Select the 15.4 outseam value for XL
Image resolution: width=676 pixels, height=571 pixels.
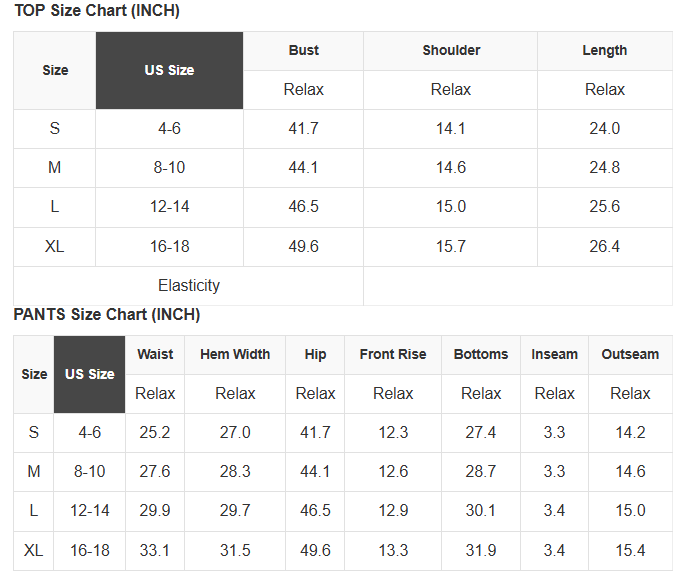(630, 551)
